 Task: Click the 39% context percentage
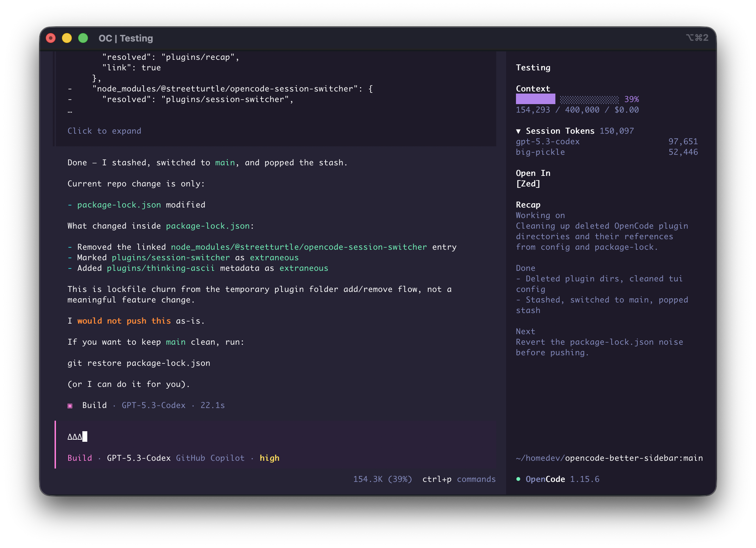(632, 99)
